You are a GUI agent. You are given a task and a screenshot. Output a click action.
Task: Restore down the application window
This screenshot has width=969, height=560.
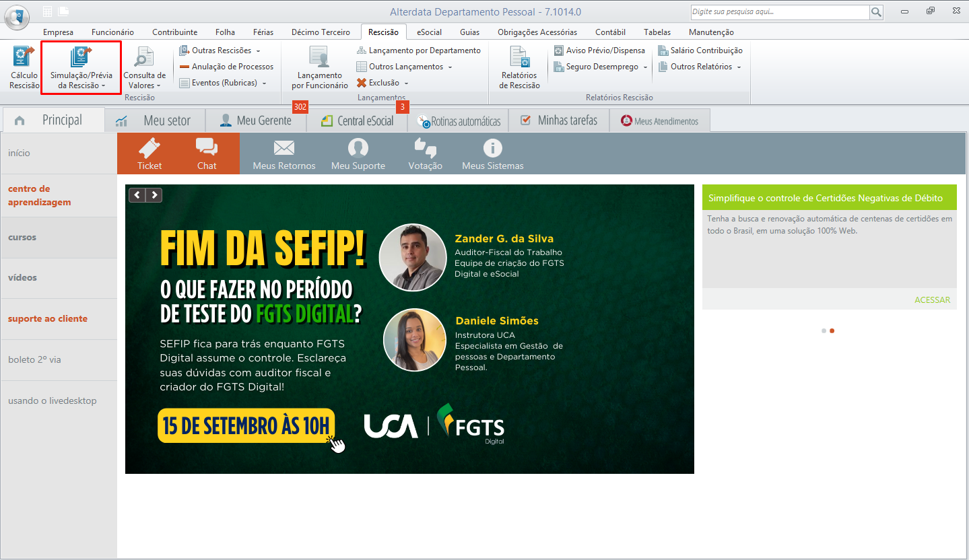(x=931, y=11)
